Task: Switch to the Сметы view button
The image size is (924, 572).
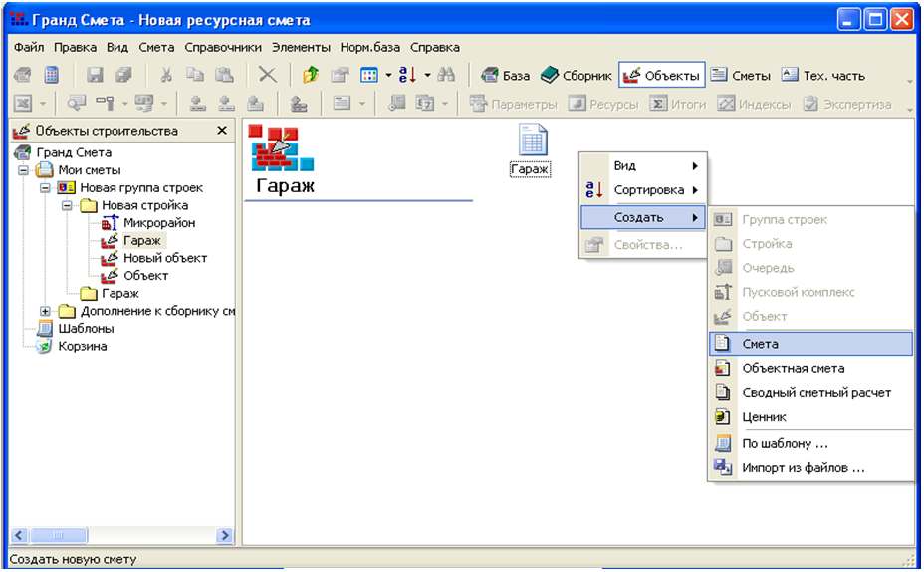Action: tap(741, 75)
